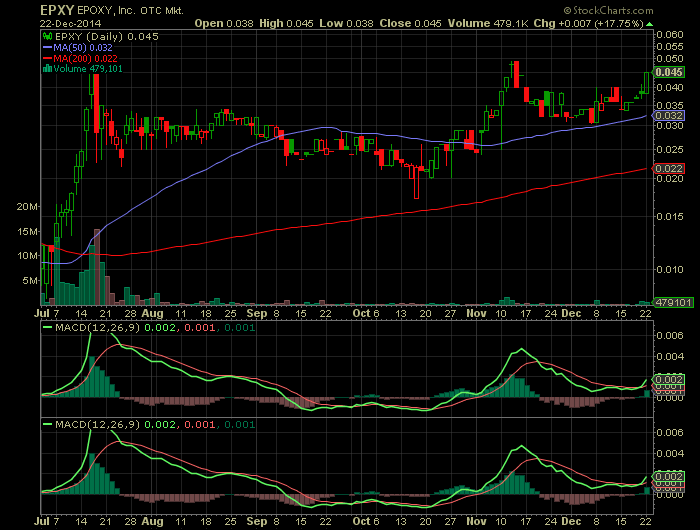Viewport: 700px width, 530px height.
Task: Click the 'EPXY (Daily) 0.045' legend entry
Action: click(106, 37)
